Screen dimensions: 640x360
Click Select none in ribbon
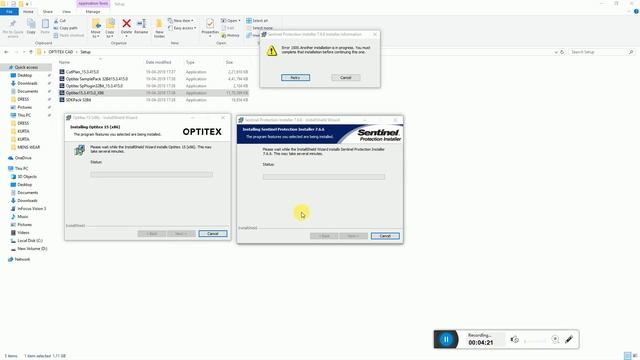(260, 28)
